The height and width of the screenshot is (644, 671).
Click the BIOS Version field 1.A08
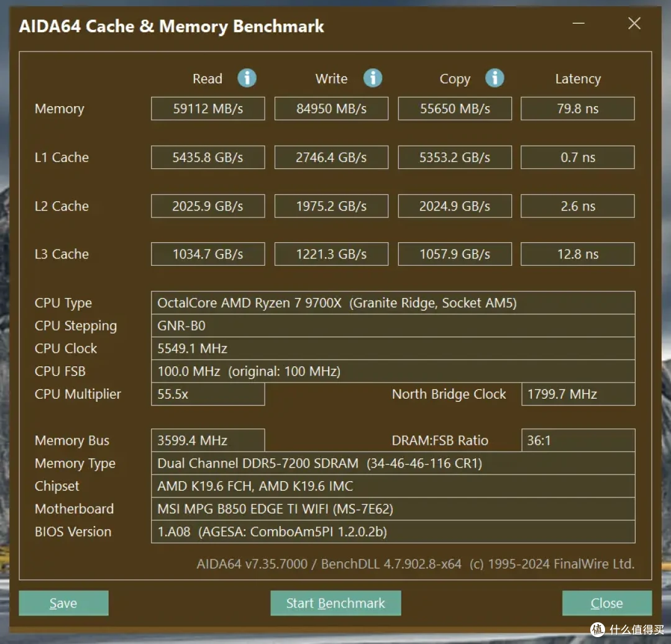tap(393, 532)
